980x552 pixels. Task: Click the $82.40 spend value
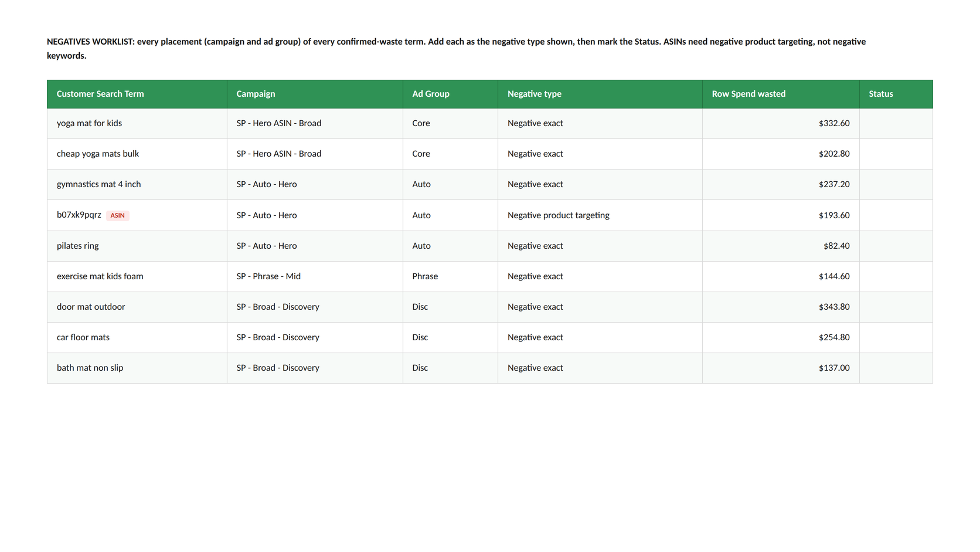click(x=836, y=246)
